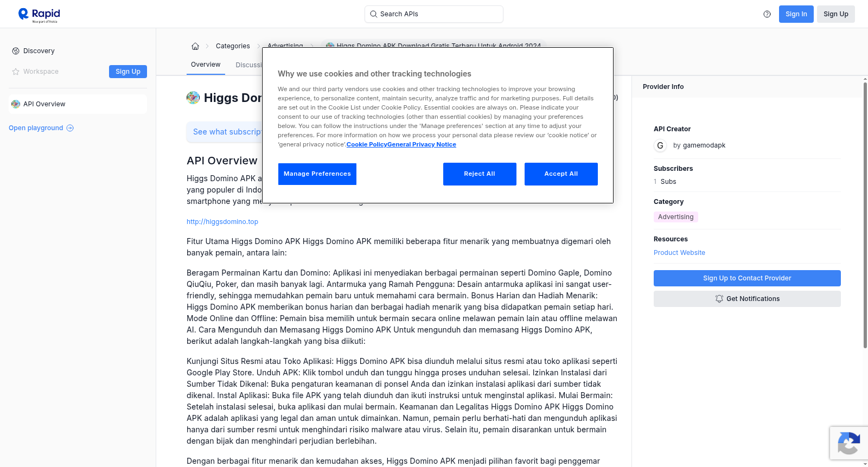
Task: Click the 'by gamemodapk' creator name
Action: tap(699, 145)
